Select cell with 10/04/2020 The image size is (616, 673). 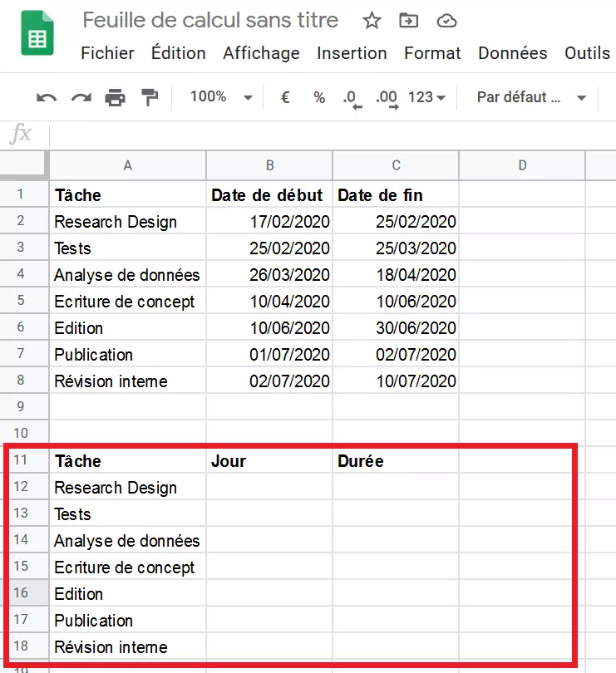tap(269, 301)
